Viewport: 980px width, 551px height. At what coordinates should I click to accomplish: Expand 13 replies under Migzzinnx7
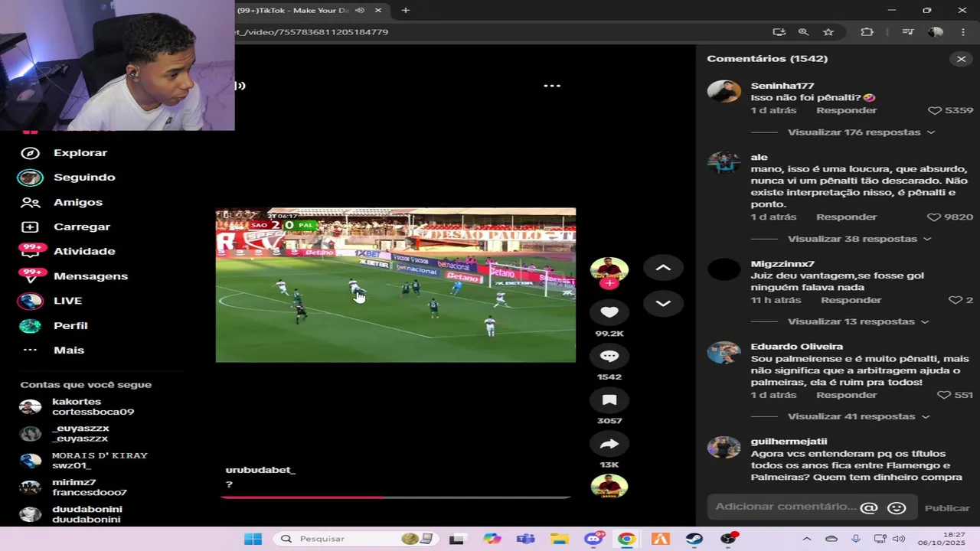coord(858,321)
